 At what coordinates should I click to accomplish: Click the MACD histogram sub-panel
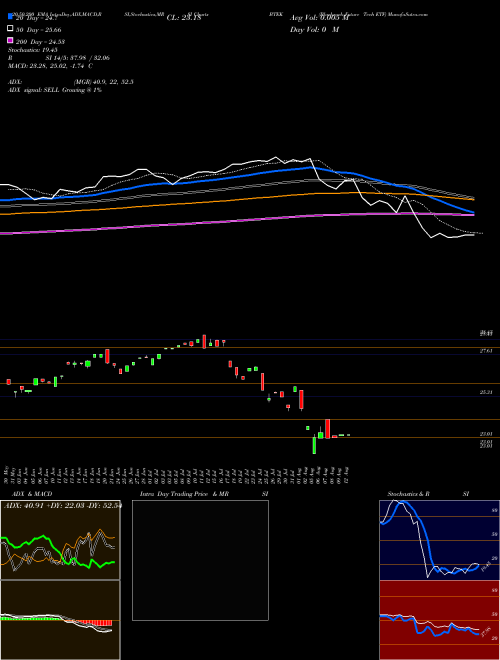(x=60, y=620)
